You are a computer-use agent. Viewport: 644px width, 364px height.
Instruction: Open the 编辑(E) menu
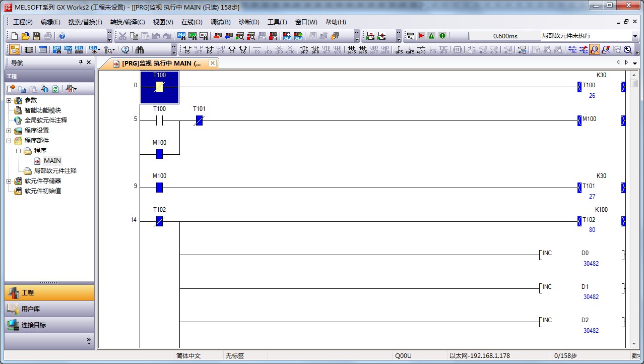(50, 22)
